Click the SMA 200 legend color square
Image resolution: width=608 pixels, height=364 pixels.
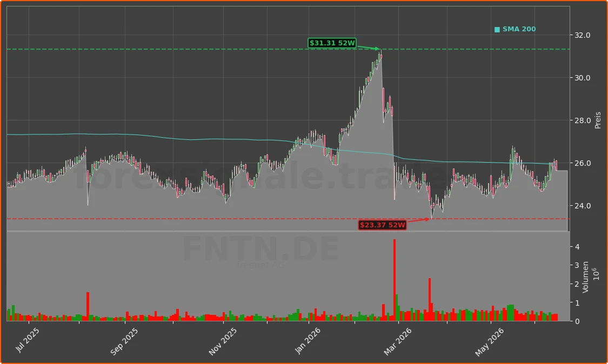pos(497,30)
